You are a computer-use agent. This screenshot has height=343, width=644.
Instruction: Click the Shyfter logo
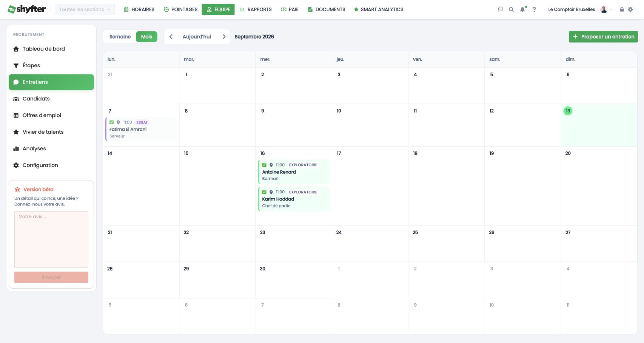tap(26, 9)
